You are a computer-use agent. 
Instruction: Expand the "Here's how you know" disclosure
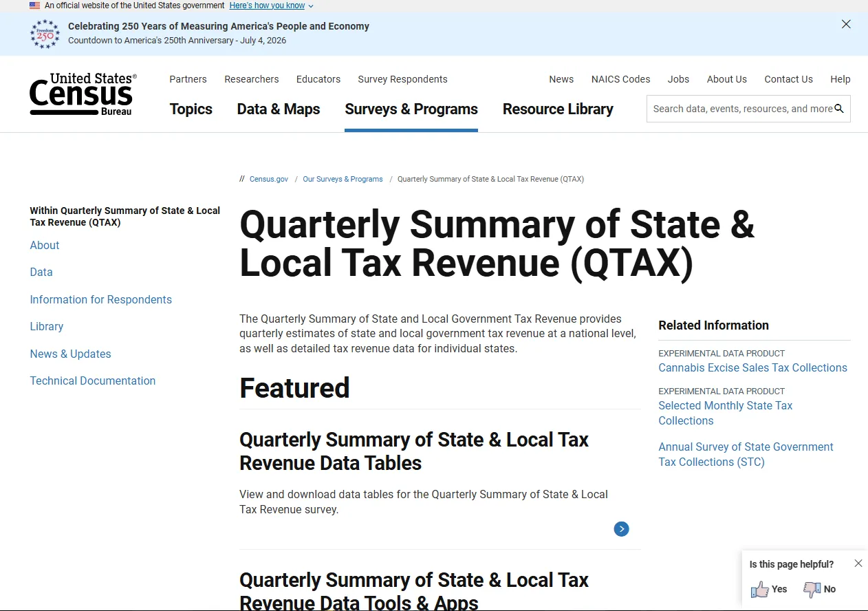pos(272,6)
